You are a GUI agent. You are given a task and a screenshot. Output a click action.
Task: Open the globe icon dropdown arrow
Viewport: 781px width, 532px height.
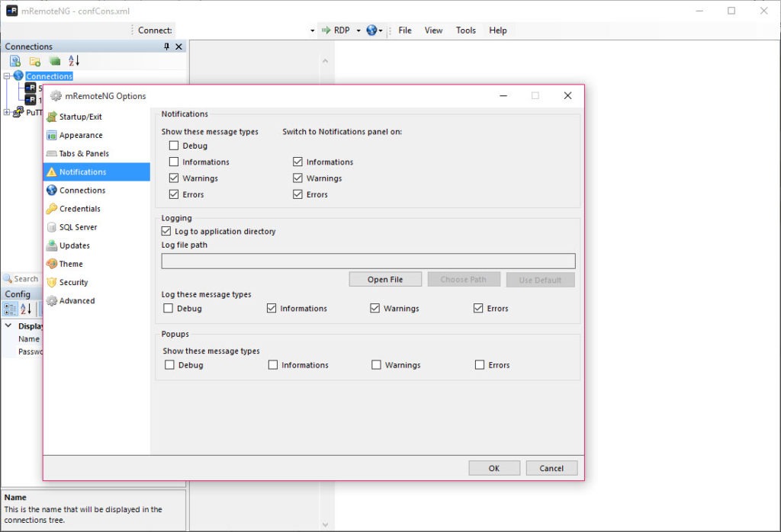[x=381, y=30]
